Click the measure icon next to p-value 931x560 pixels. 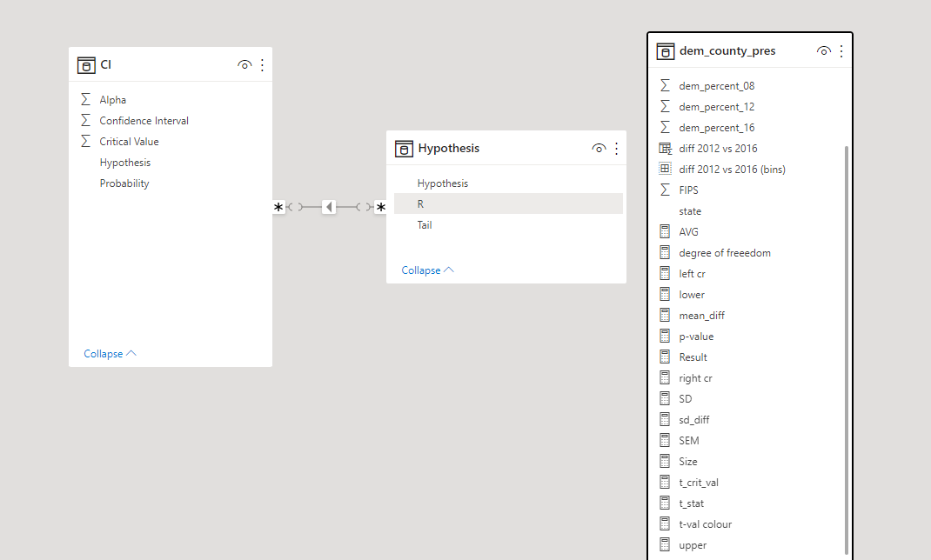pos(666,336)
